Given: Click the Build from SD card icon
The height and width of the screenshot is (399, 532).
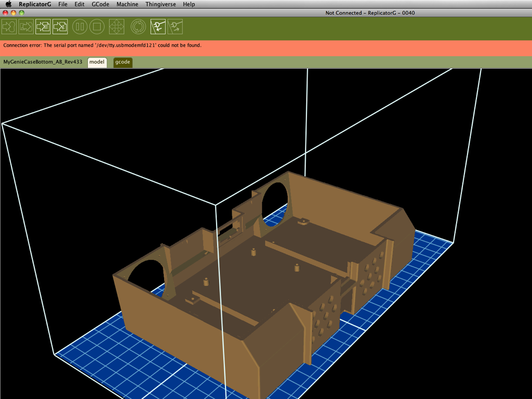Looking at the screenshot, I should [26, 26].
